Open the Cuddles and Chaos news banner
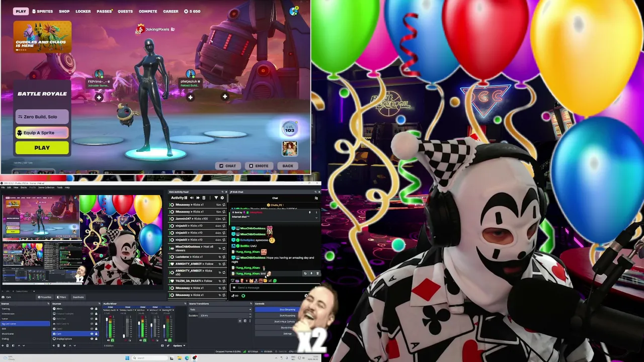The height and width of the screenshot is (362, 644). click(42, 37)
